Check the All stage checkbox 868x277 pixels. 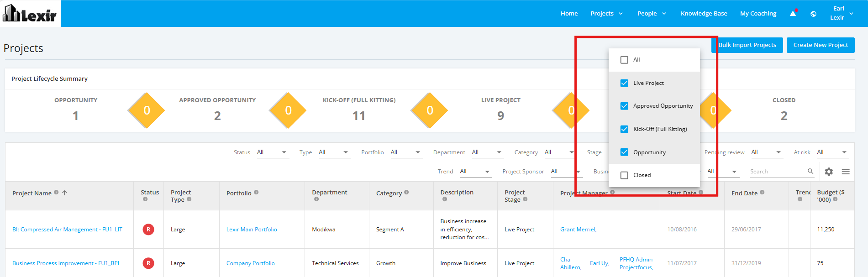click(x=624, y=60)
